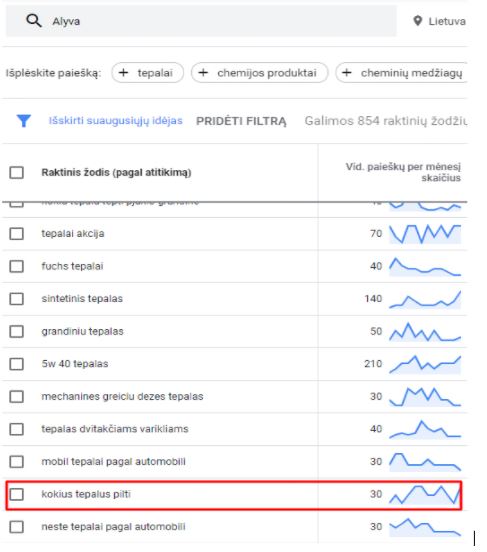
Task: Click the search magnifier icon
Action: pyautogui.click(x=34, y=21)
